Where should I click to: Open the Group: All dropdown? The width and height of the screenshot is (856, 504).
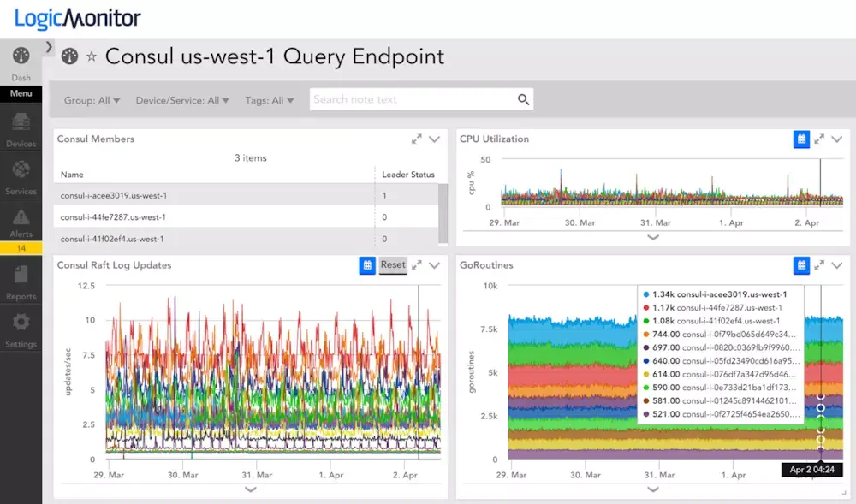click(x=92, y=100)
